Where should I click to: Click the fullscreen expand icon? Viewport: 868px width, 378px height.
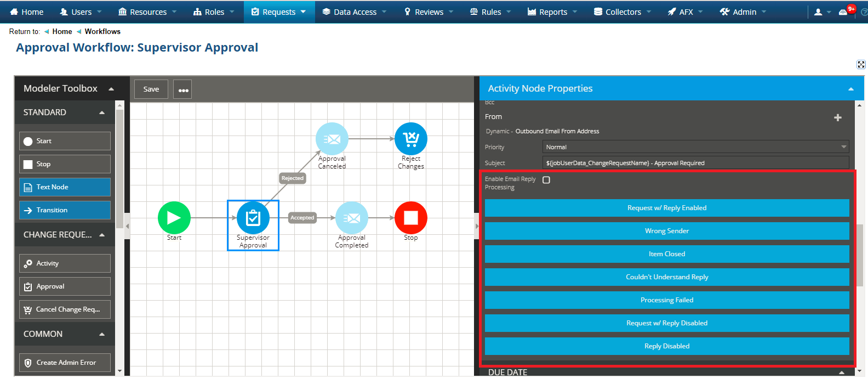[861, 65]
